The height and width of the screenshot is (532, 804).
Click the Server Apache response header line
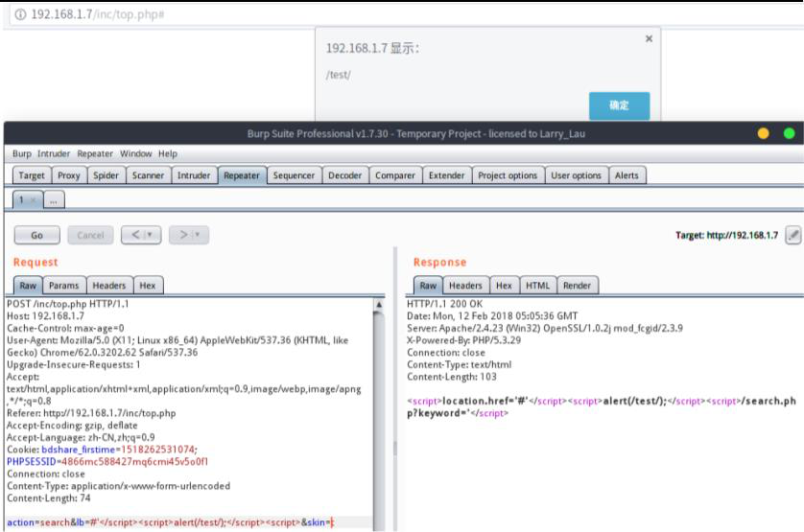tap(545, 328)
